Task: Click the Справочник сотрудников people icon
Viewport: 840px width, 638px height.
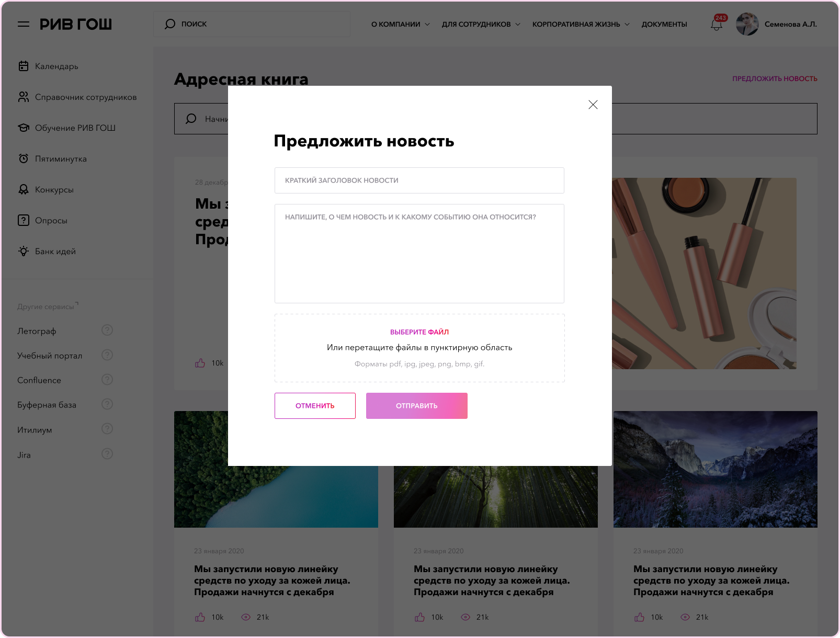Action: [24, 97]
